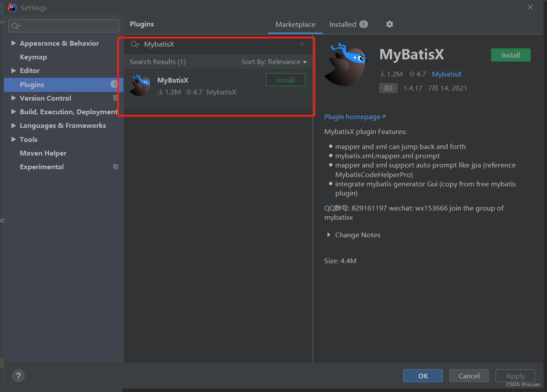This screenshot has width=547, height=392.
Task: Click the Version Control project-level icon
Action: coord(116,98)
